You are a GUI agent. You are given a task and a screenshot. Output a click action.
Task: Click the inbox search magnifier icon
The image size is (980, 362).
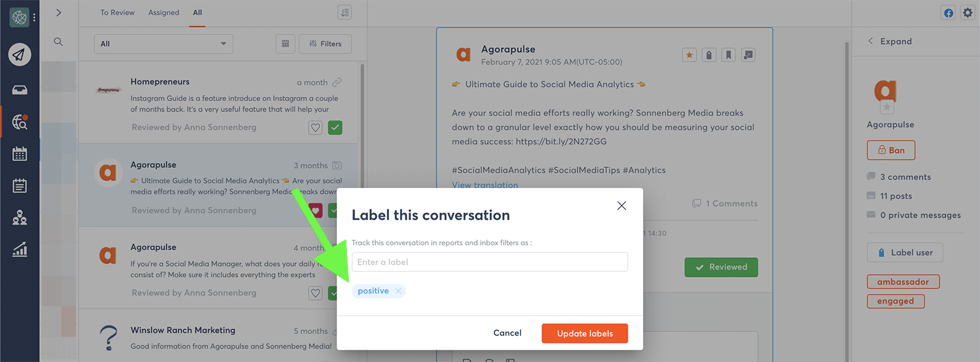coord(58,42)
